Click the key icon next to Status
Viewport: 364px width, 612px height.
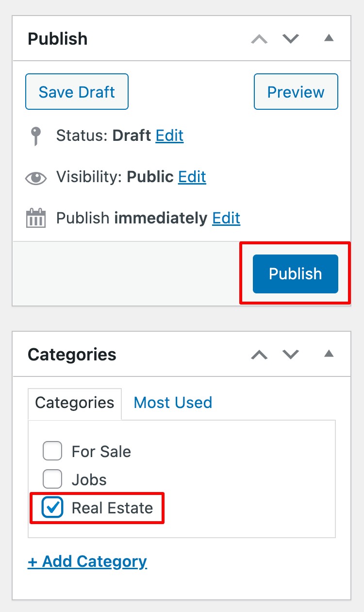click(35, 136)
